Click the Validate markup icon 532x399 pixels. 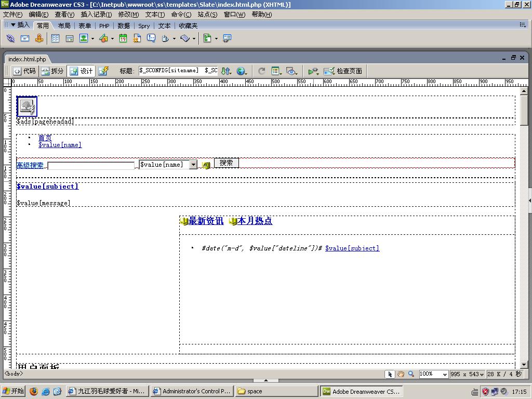point(313,71)
